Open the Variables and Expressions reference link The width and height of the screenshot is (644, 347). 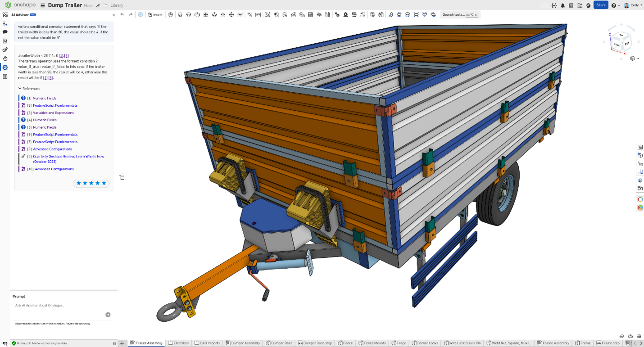coord(53,113)
